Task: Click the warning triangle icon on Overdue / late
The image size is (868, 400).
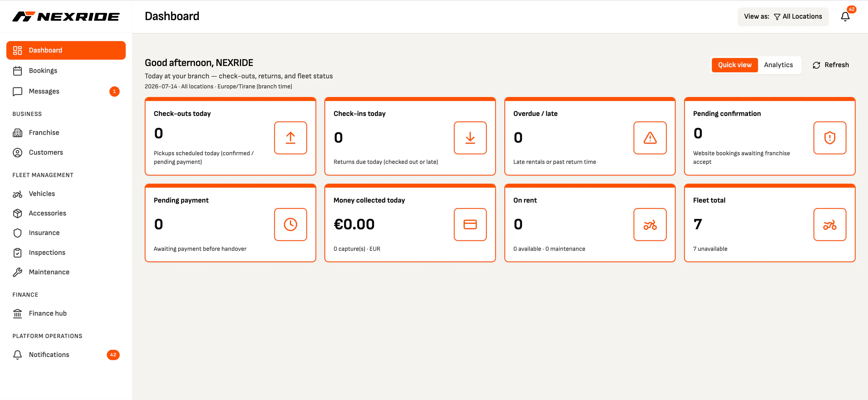Action: 650,138
